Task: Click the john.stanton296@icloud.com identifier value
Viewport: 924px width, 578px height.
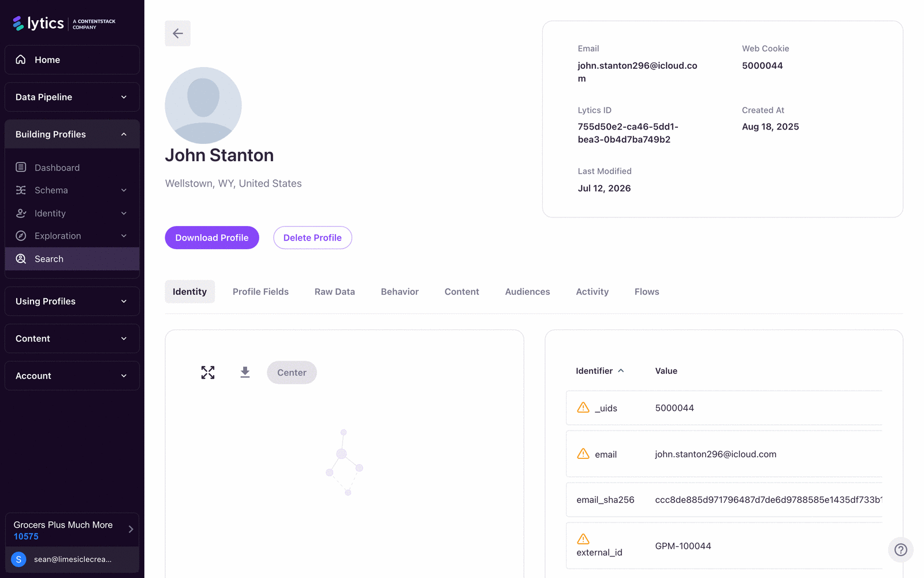Action: pyautogui.click(x=716, y=454)
